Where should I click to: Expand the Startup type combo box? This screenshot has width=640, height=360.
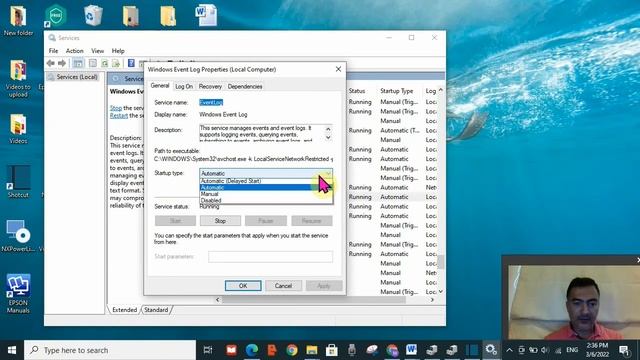tap(266, 173)
